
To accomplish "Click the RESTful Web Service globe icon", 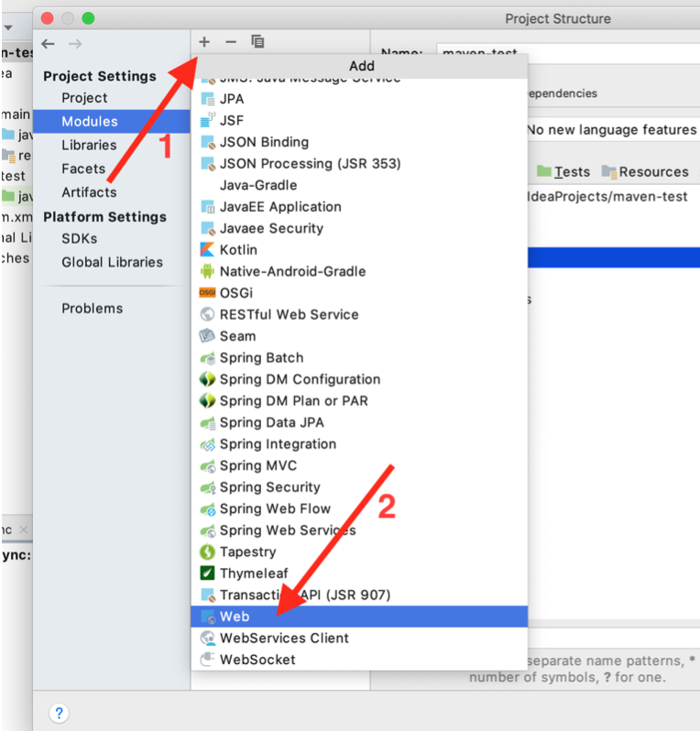I will point(208,314).
